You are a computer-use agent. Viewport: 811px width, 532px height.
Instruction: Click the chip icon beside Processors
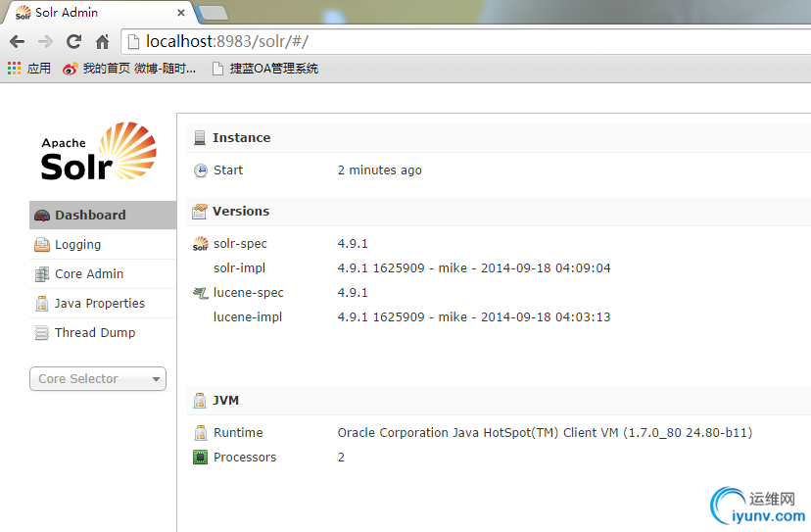pyautogui.click(x=200, y=457)
